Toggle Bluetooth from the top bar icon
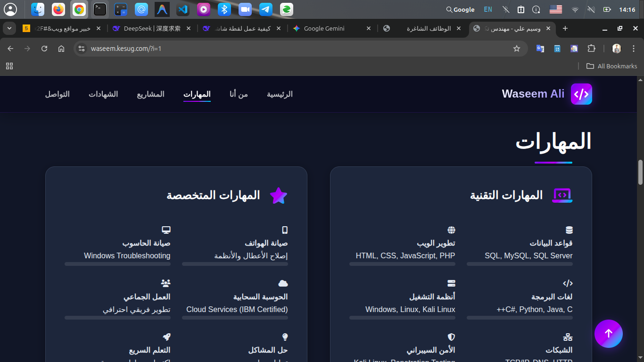This screenshot has height=362, width=644. tap(224, 9)
